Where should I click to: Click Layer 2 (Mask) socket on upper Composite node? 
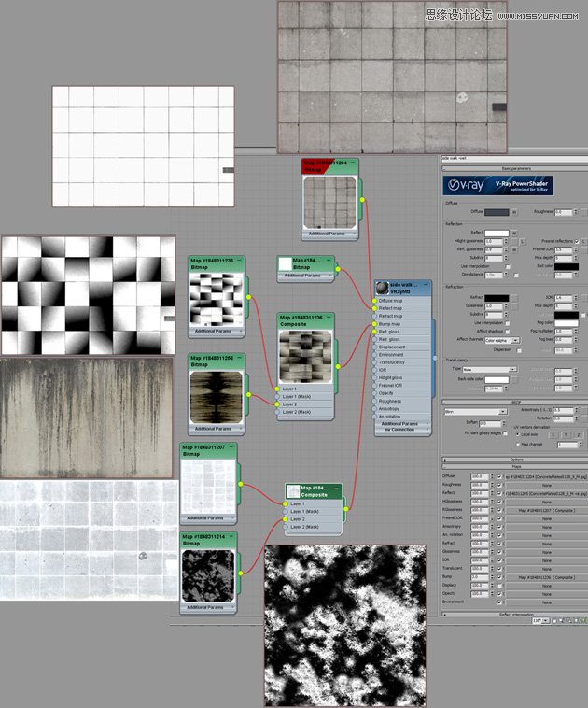[x=277, y=412]
